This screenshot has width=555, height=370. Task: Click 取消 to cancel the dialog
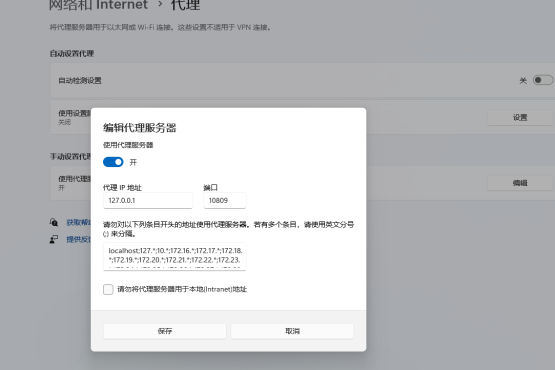tap(292, 331)
